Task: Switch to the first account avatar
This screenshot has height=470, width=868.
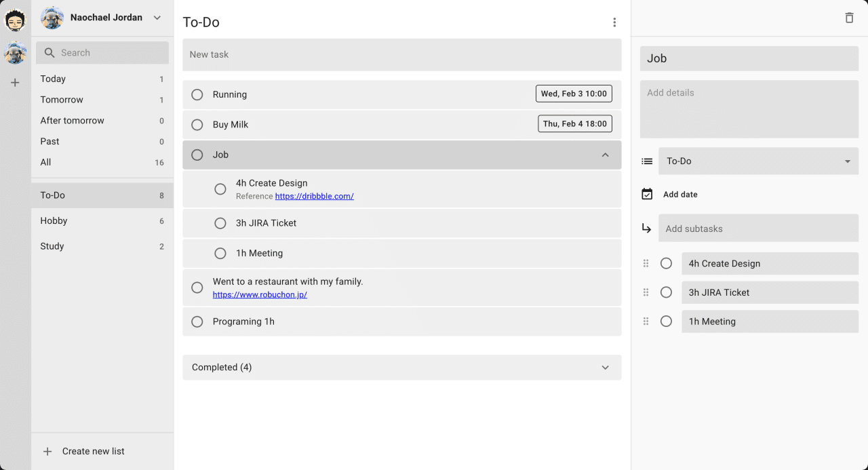Action: (x=15, y=20)
